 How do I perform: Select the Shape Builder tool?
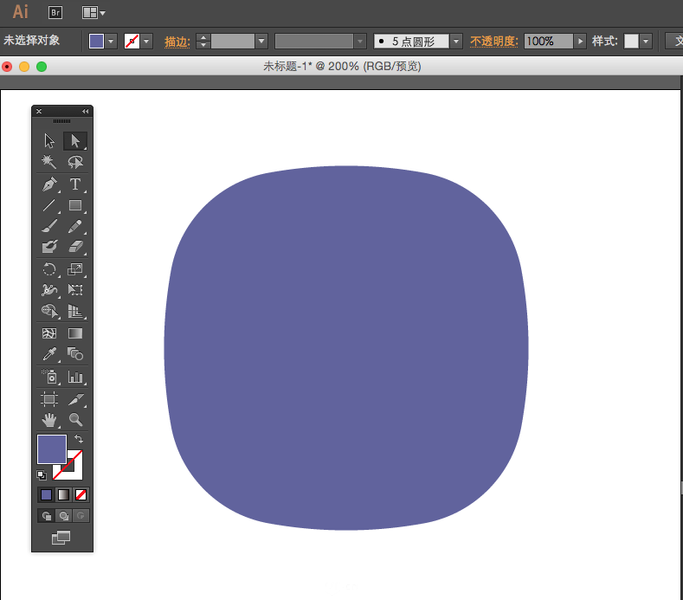pos(49,311)
